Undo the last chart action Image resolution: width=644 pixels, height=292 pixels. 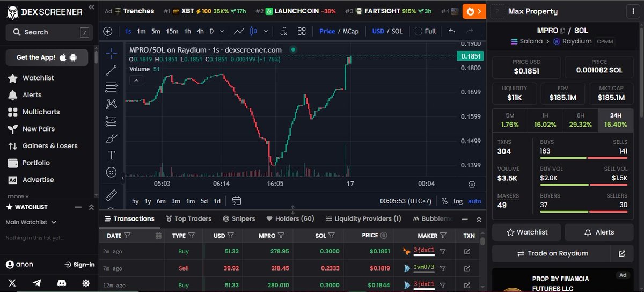tap(452, 31)
